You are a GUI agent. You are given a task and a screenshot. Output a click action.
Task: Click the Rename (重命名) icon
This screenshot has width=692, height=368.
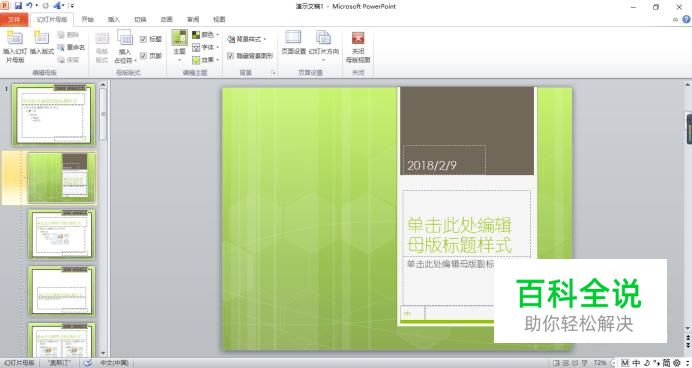click(61, 47)
